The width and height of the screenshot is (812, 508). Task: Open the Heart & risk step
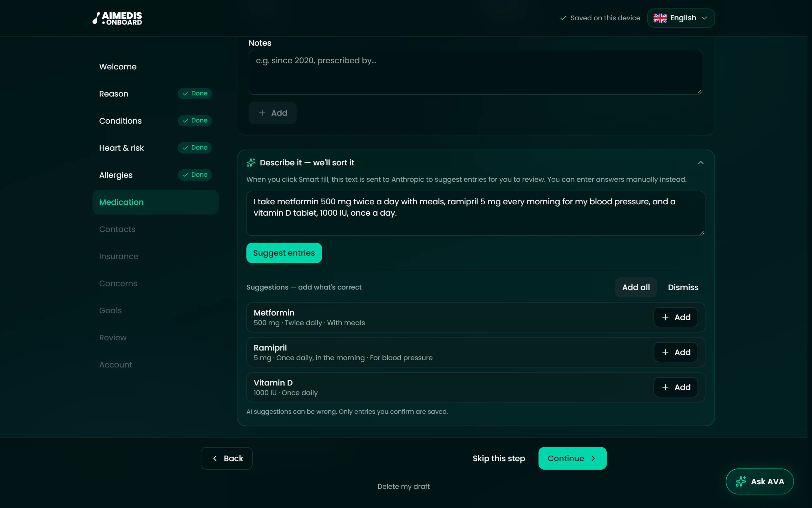pos(155,148)
